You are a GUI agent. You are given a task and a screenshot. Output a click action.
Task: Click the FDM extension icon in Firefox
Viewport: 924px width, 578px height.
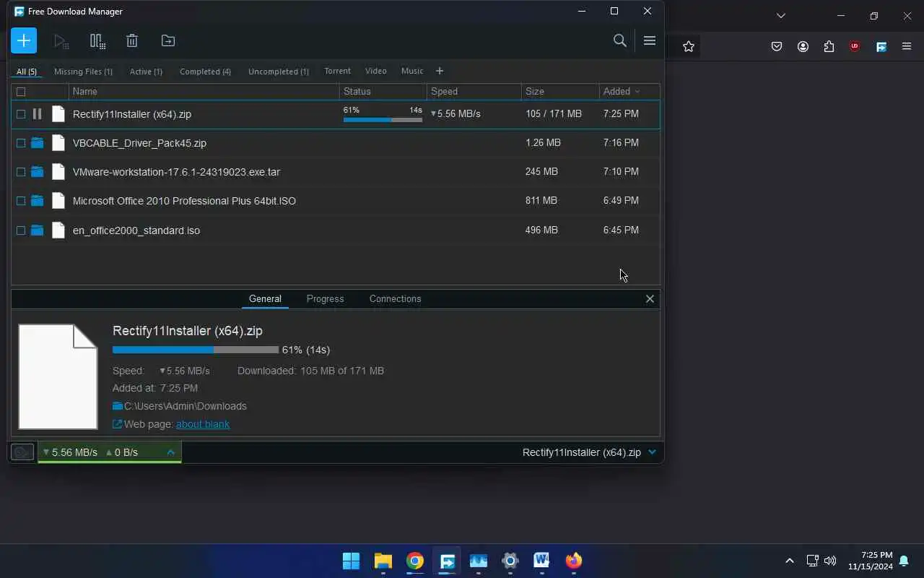881,46
